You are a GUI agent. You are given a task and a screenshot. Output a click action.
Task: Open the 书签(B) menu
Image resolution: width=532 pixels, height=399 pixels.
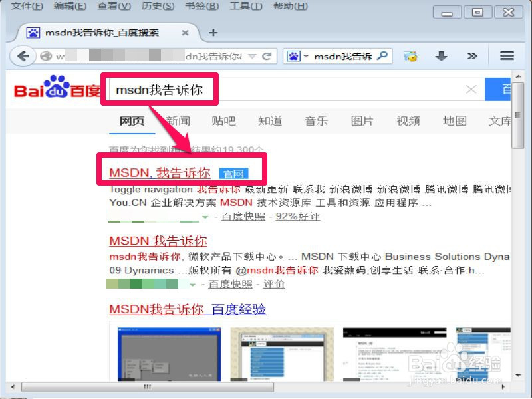tap(202, 6)
